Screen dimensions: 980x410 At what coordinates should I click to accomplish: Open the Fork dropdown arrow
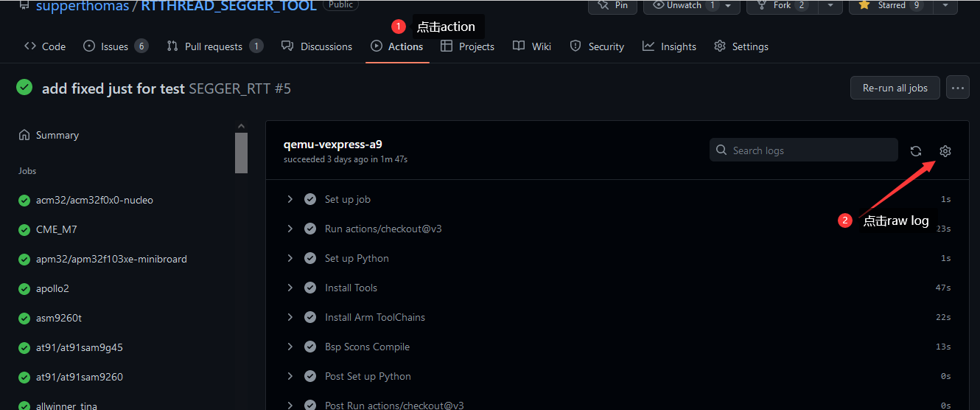click(830, 6)
